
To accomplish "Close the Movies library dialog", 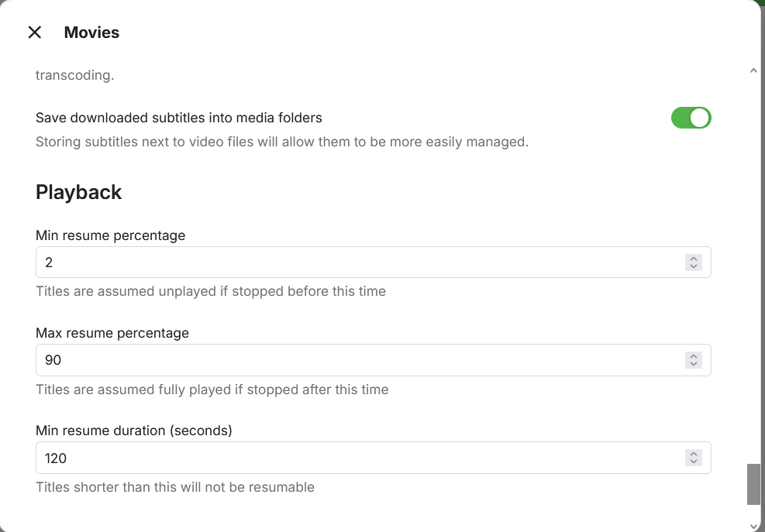I will (x=35, y=33).
